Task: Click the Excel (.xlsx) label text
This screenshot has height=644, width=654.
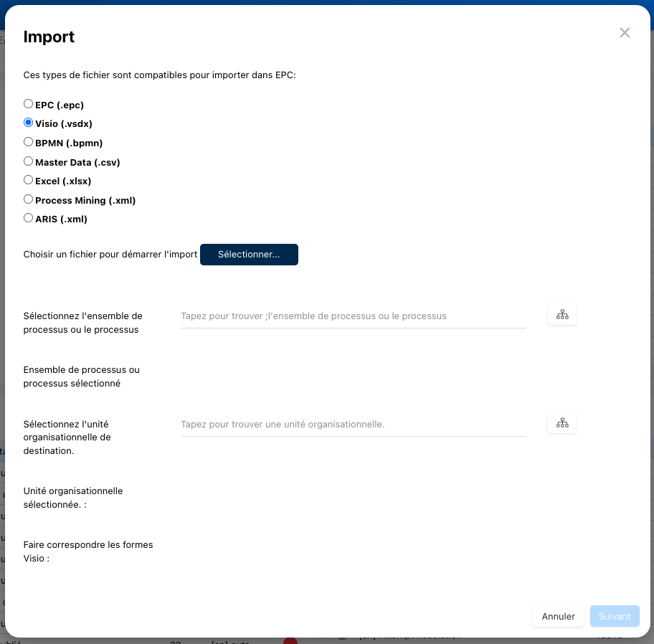Action: coord(63,181)
